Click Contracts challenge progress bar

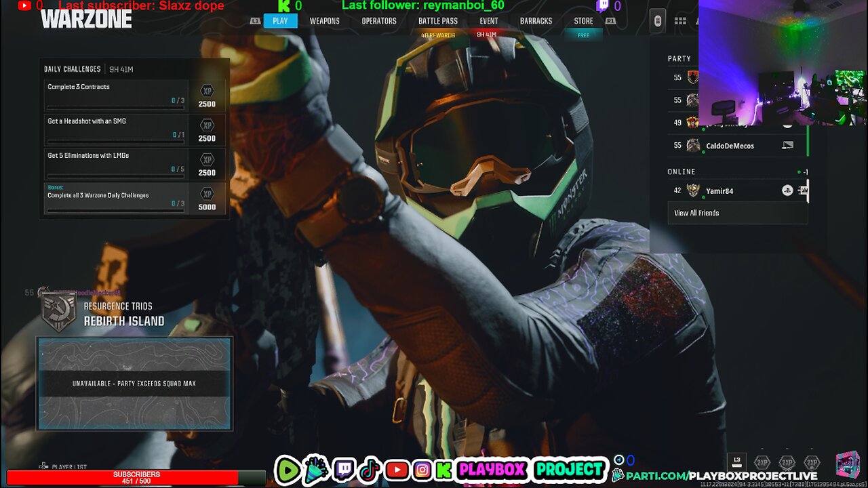(x=115, y=107)
